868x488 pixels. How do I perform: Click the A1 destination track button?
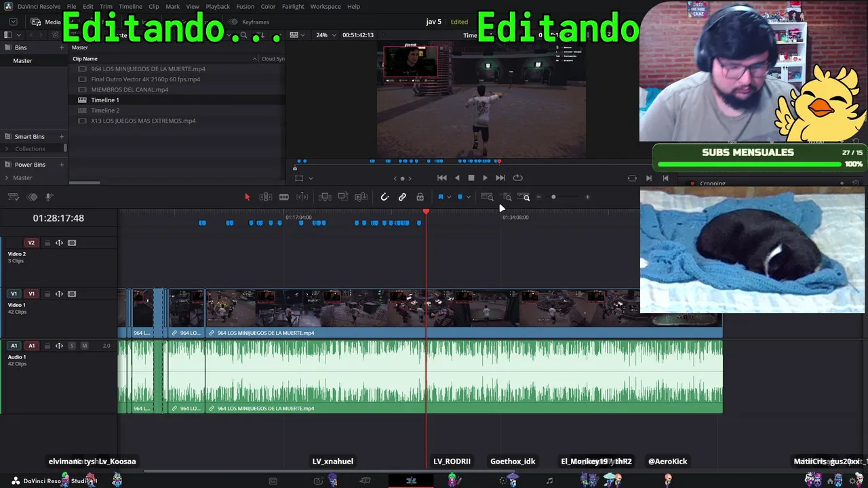click(x=31, y=346)
